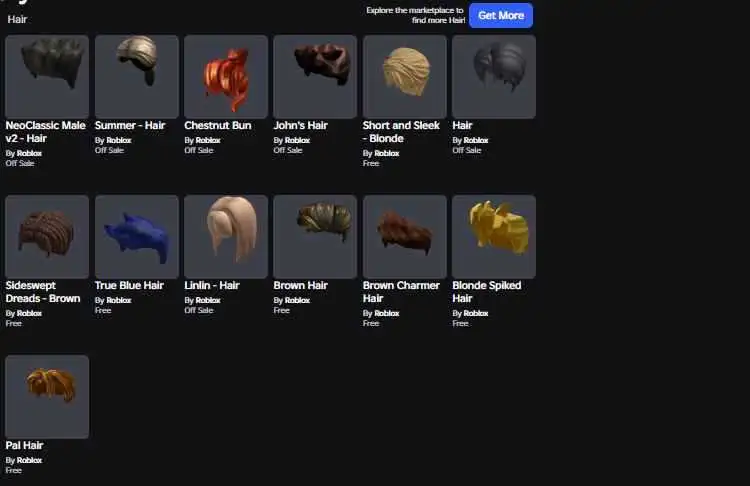Open the NeoClassic Male v2 - Hair title link
Screen dimensions: 750x486
click(45, 132)
